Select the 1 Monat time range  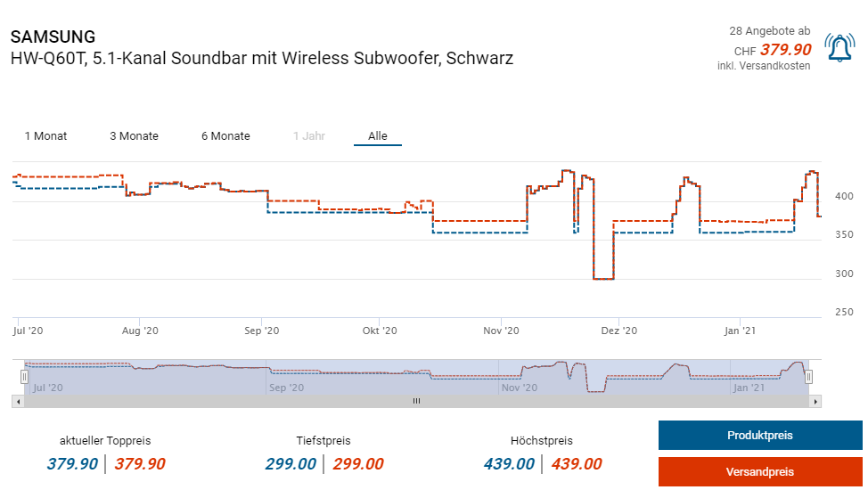coord(45,136)
